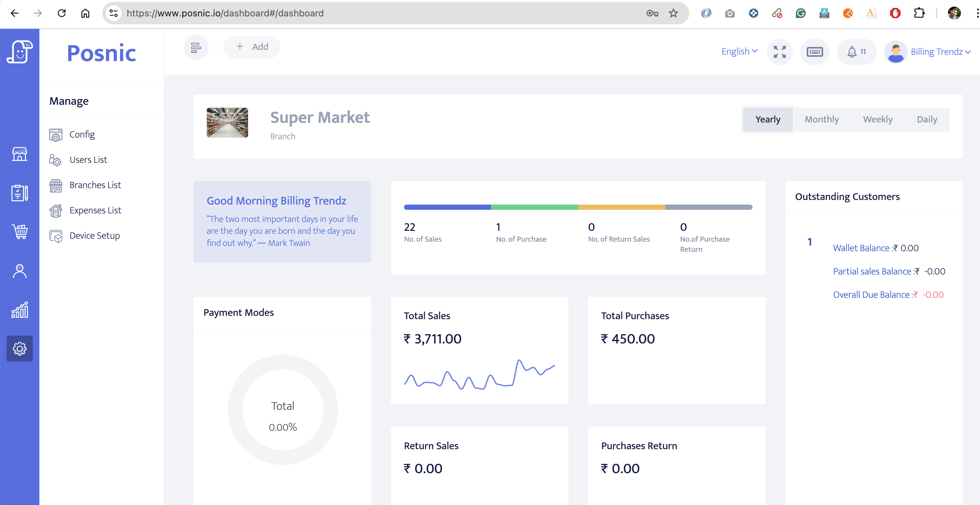Open Expenses List menu item
The image size is (980, 505).
point(95,210)
